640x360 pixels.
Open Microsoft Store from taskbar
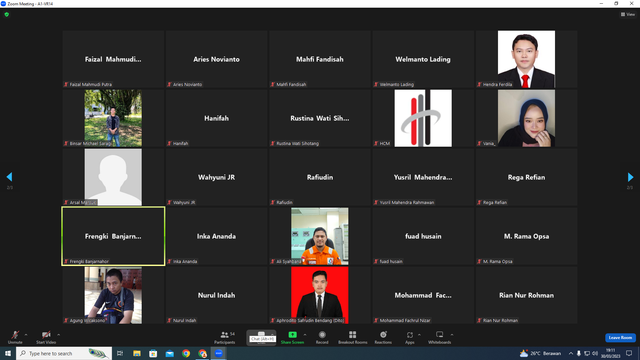[153, 353]
